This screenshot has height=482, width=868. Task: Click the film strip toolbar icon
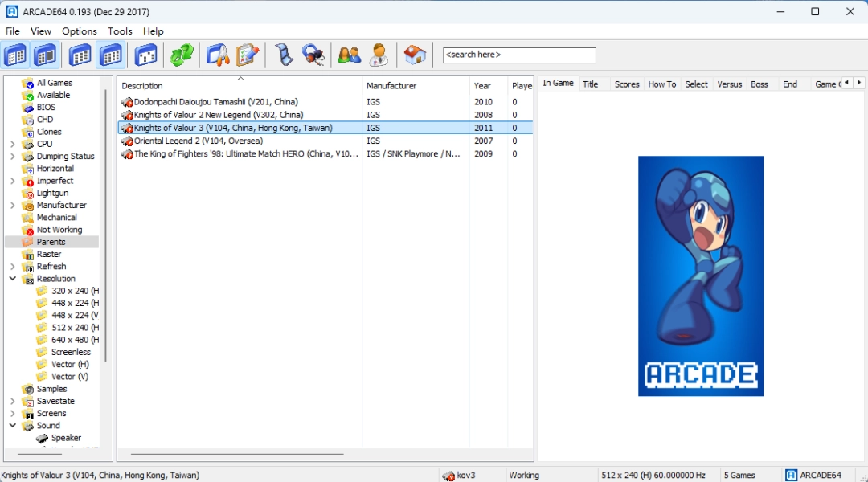[x=284, y=55]
